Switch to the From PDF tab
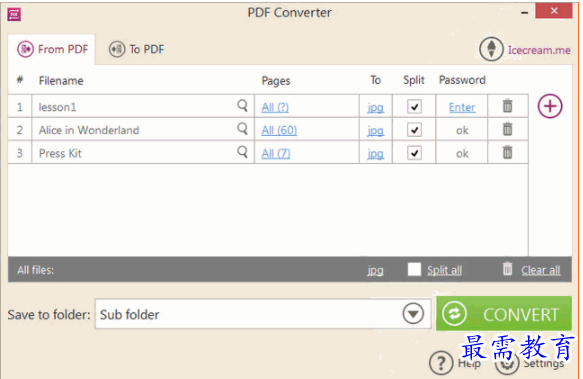Viewport: 583px width, 379px height. pos(52,49)
